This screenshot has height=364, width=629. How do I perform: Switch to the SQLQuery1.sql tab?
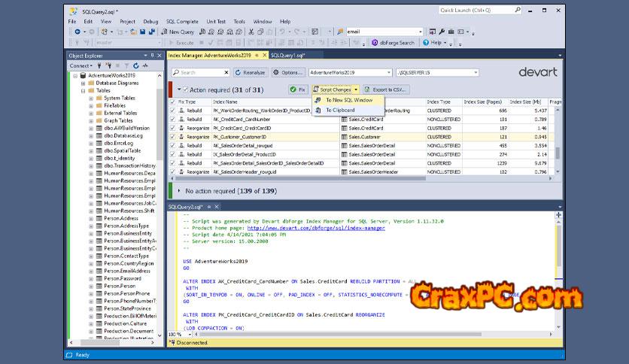pyautogui.click(x=286, y=55)
